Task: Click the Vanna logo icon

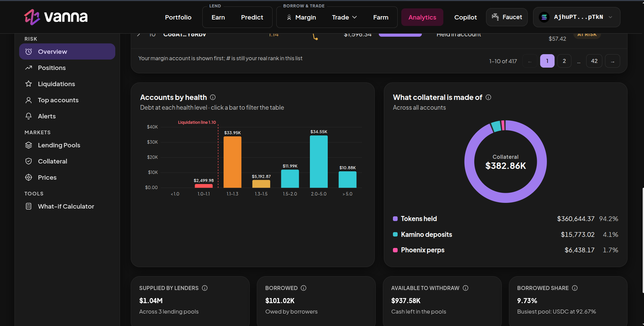Action: [32, 17]
